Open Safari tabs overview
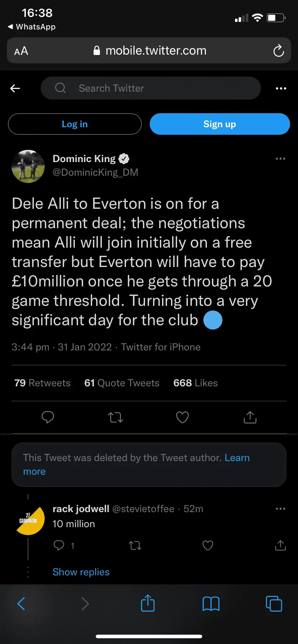The height and width of the screenshot is (644, 298). 274,604
